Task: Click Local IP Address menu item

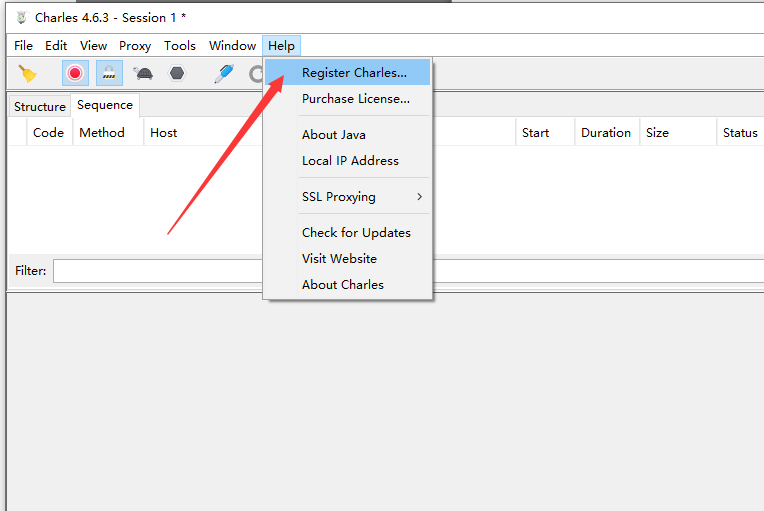Action: (350, 161)
